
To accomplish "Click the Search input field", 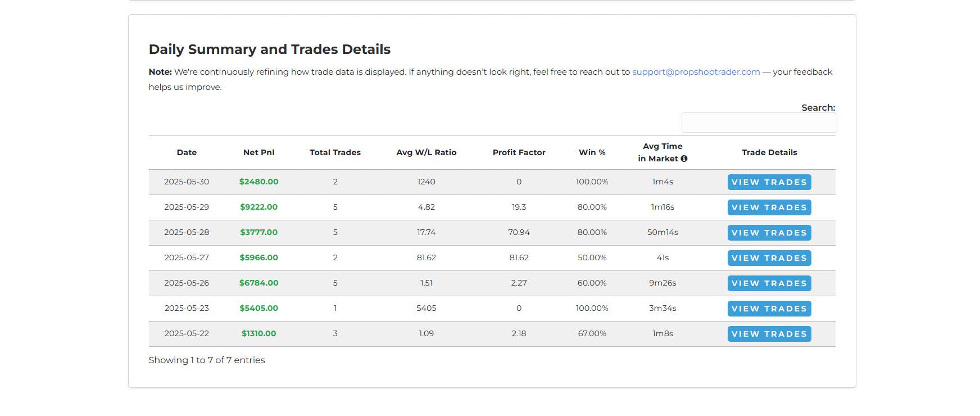I will tap(759, 123).
